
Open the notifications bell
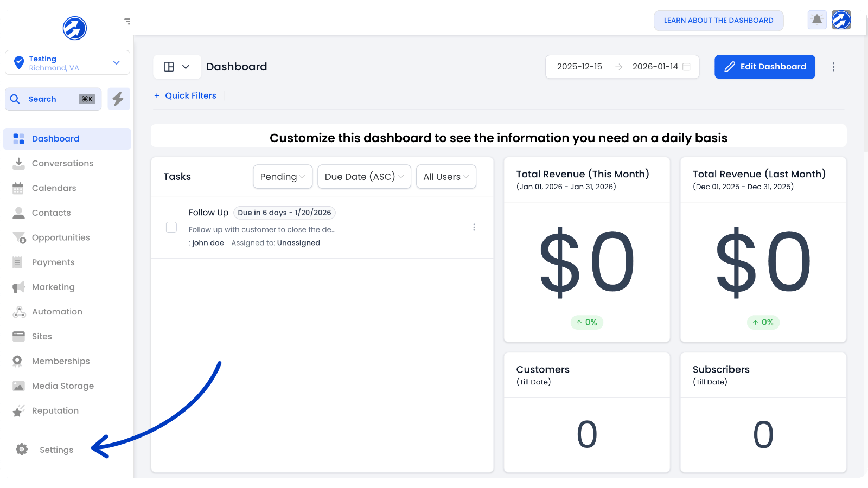(x=817, y=20)
